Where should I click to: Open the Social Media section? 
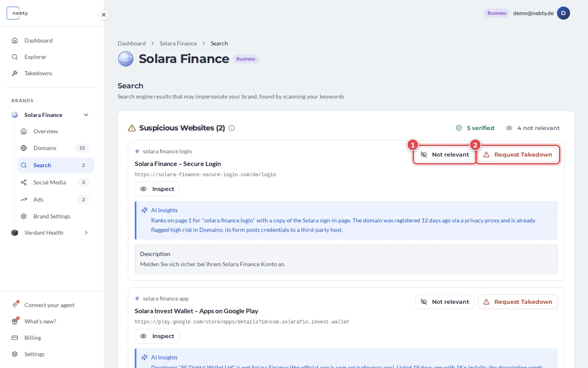click(x=56, y=182)
